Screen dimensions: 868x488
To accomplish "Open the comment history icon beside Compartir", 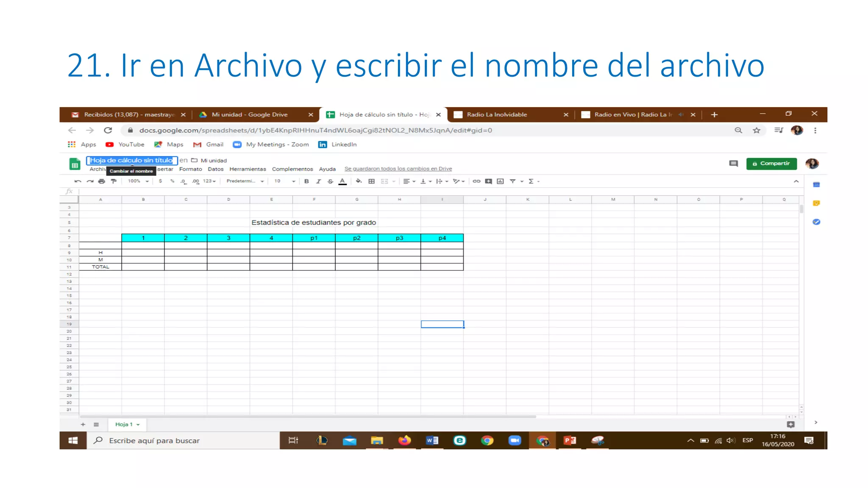I will click(734, 164).
